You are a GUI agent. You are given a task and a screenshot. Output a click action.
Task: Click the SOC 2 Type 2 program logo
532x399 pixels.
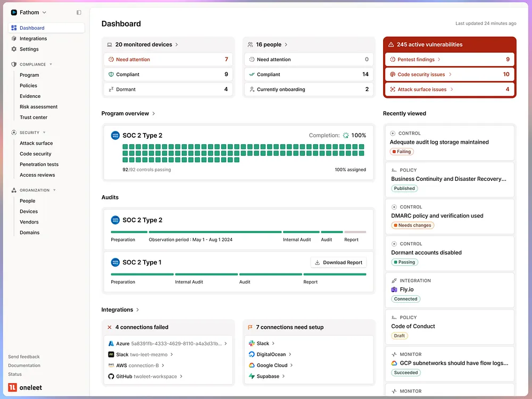point(115,136)
